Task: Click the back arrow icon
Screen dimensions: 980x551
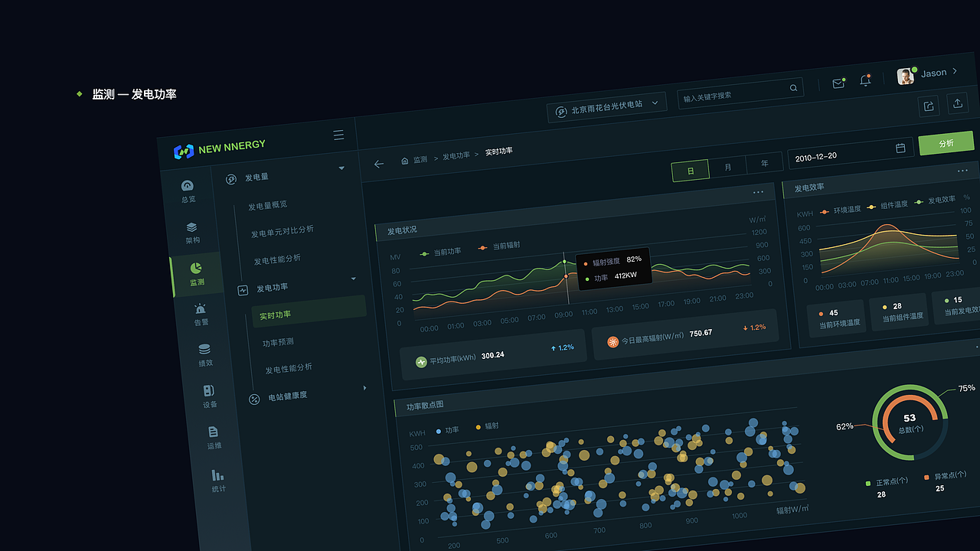Action: pyautogui.click(x=378, y=164)
